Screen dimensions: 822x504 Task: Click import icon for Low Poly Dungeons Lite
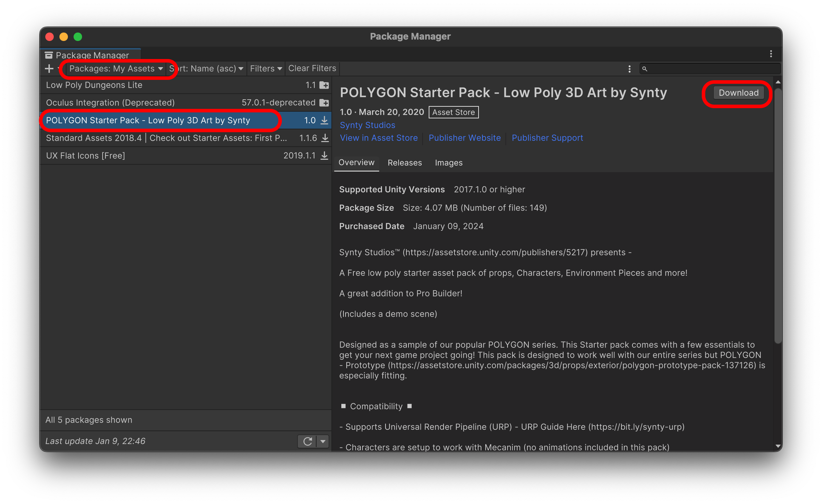click(324, 85)
